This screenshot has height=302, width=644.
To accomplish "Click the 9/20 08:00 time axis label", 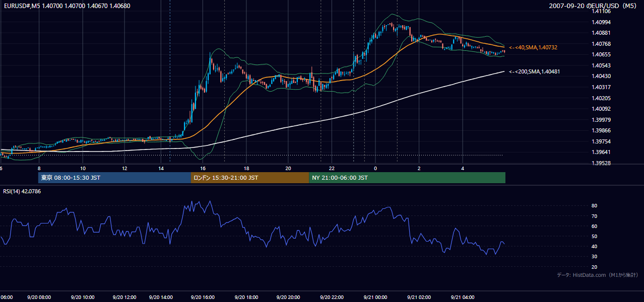I will click(39, 297).
